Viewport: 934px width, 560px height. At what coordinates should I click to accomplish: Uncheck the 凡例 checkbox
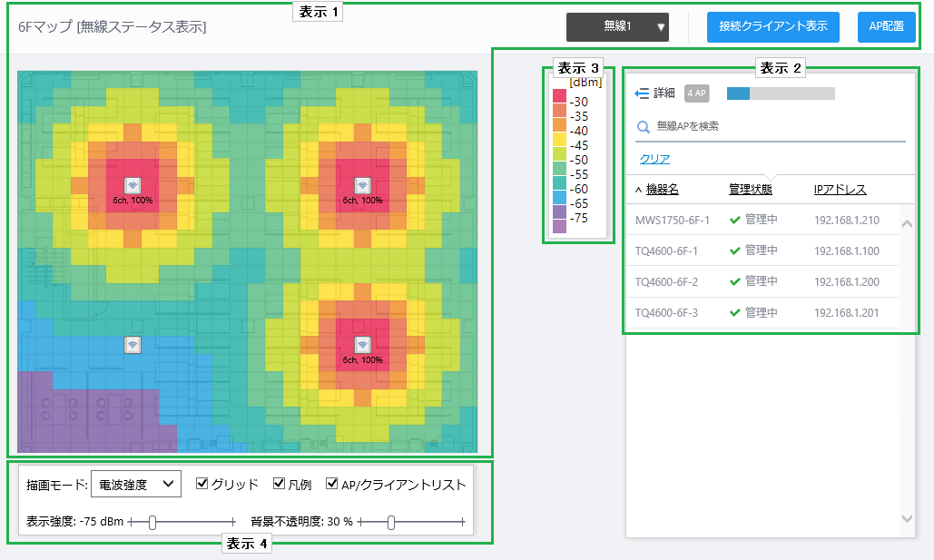click(x=280, y=485)
